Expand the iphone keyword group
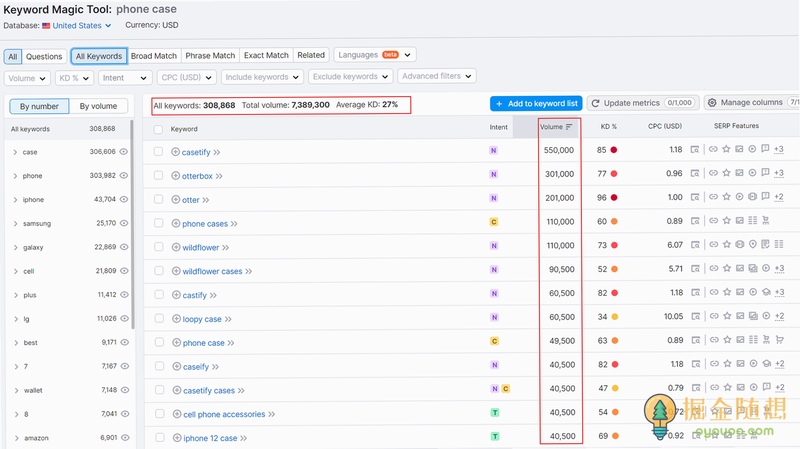 tap(15, 199)
